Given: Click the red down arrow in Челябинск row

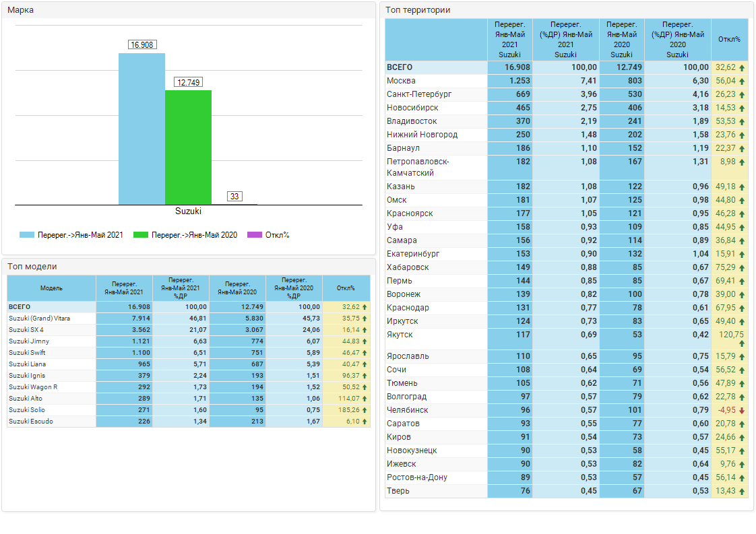Looking at the screenshot, I should 742,410.
